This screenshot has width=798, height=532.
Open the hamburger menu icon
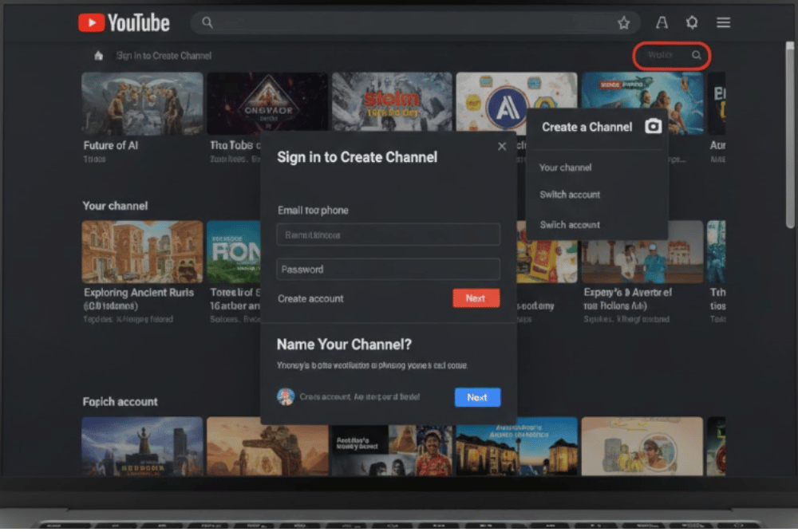[723, 22]
